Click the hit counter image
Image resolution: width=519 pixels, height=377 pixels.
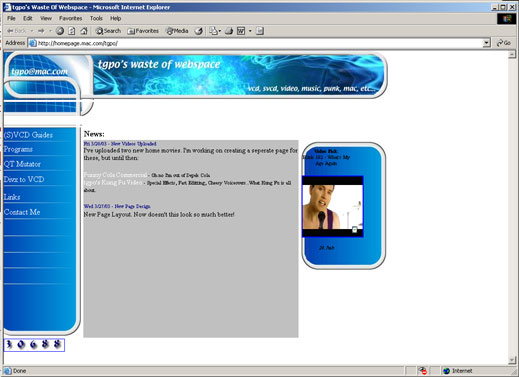click(x=34, y=345)
